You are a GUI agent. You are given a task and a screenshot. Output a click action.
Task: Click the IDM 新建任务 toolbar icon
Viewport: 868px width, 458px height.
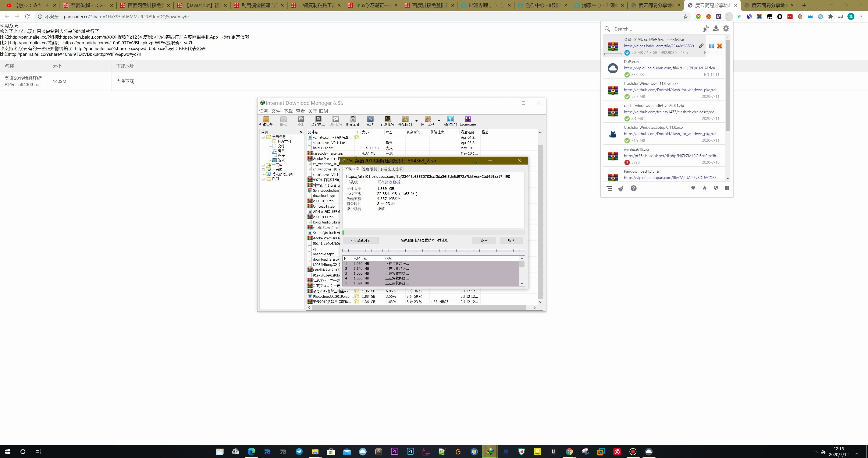click(266, 121)
